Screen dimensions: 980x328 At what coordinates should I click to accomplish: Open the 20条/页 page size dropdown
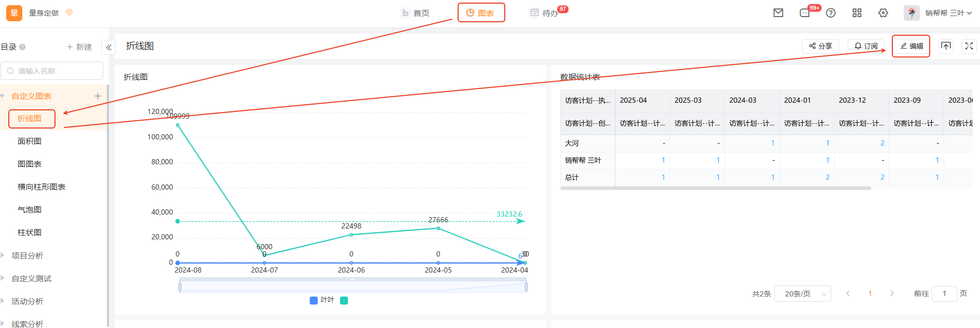point(803,294)
